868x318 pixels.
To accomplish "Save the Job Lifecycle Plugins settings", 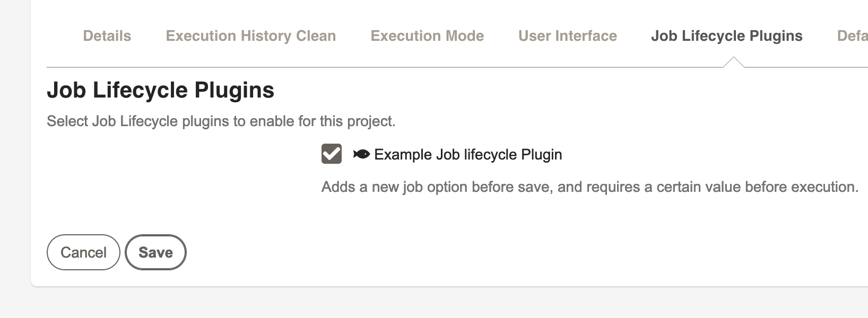I will coord(155,252).
